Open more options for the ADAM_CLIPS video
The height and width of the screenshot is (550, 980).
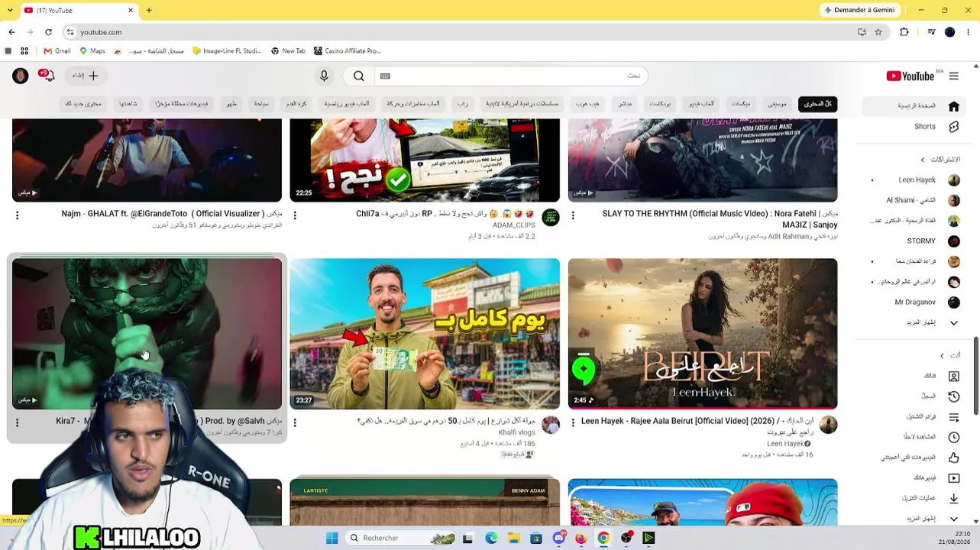(x=295, y=215)
